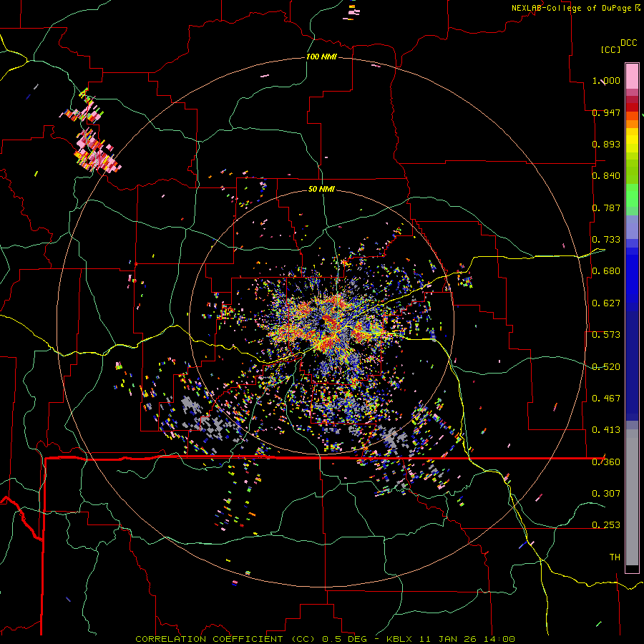Select the 0.947 scale value

click(x=606, y=112)
